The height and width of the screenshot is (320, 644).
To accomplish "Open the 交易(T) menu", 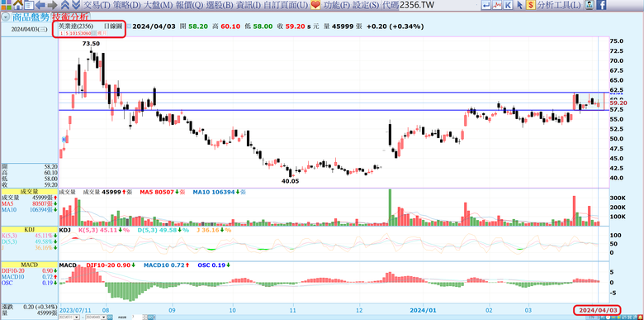I will (x=97, y=5).
